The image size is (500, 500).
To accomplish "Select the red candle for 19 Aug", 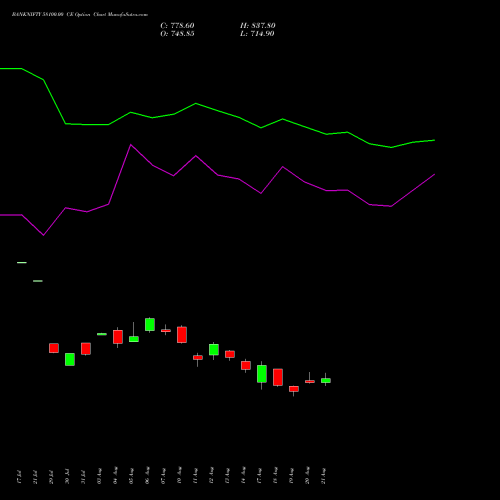I will pyautogui.click(x=294, y=389).
